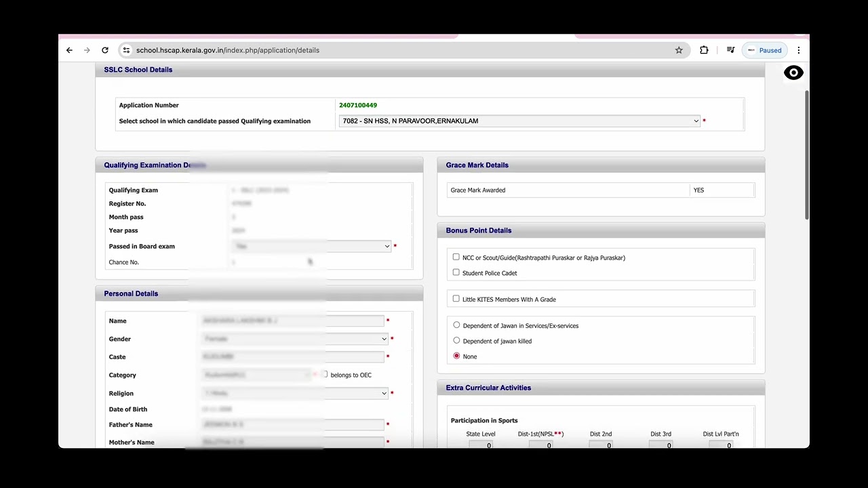
Task: Open the media controls toolbar icon
Action: (730, 50)
